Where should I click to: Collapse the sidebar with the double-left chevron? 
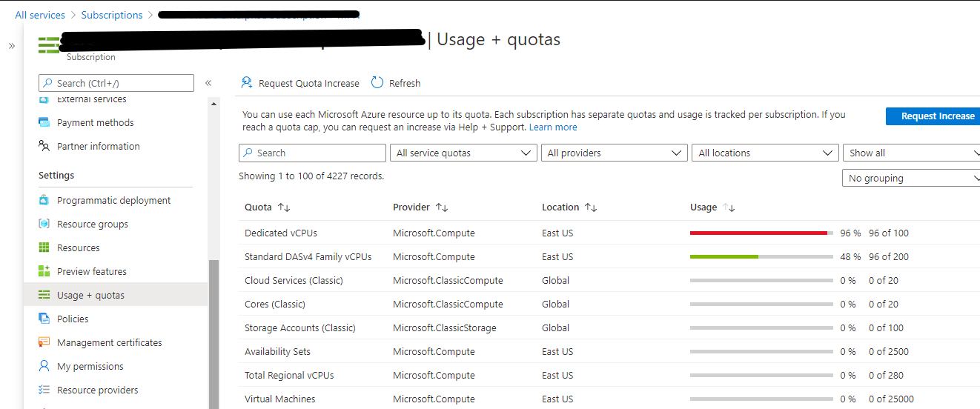[x=208, y=83]
